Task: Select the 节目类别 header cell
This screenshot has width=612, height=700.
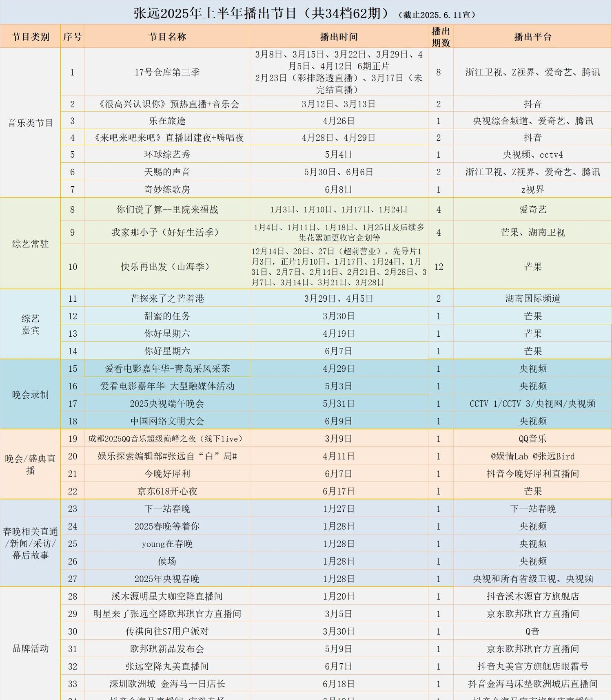Action: (31, 37)
